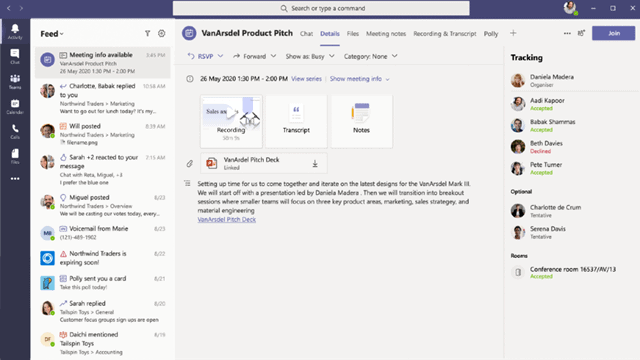Viewport: 640px width, 360px height.
Task: Download the VanArsdel Pitch Deck file
Action: pos(315,164)
